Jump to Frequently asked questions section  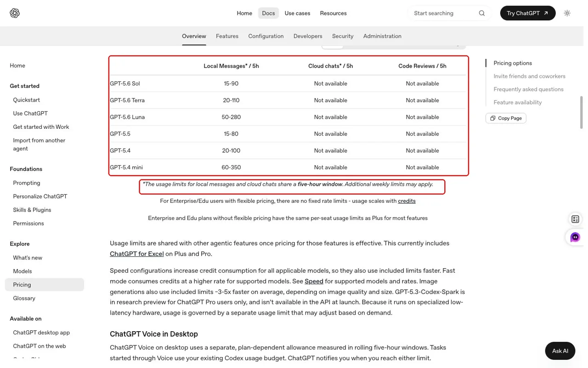[528, 89]
